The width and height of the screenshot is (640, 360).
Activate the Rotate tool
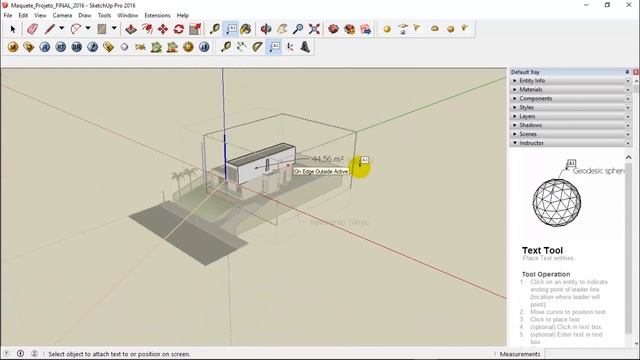coord(179,29)
